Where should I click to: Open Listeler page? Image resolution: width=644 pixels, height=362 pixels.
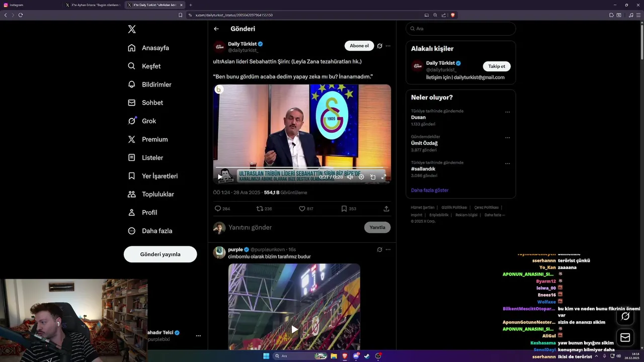(x=145, y=157)
